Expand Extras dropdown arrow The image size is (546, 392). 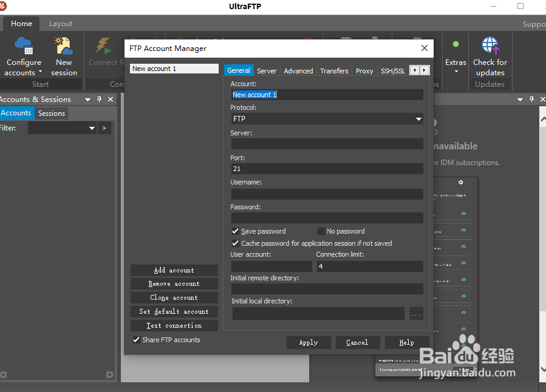tap(456, 72)
